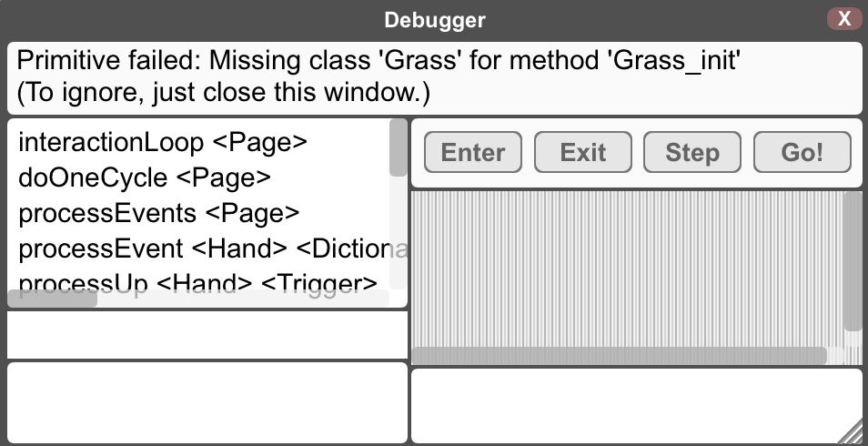This screenshot has height=446, width=868.
Task: Select interactionLoop <Page> stack entry
Action: [163, 142]
